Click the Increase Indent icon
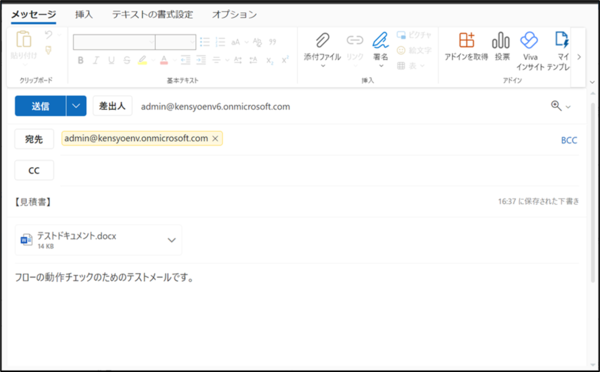Screen dimensions: 600x372 201,60
